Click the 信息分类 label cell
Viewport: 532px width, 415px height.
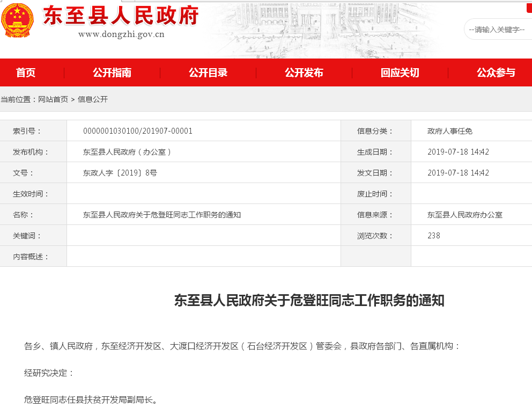(x=376, y=131)
